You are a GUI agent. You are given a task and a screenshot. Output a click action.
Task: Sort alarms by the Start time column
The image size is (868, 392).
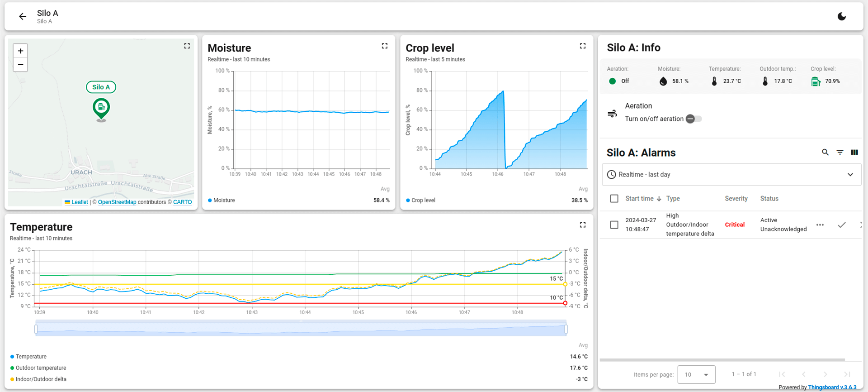639,199
